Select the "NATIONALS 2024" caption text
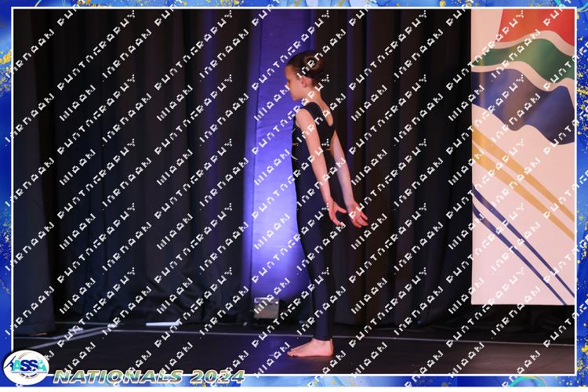Image resolution: width=588 pixels, height=392 pixels. click(x=149, y=376)
